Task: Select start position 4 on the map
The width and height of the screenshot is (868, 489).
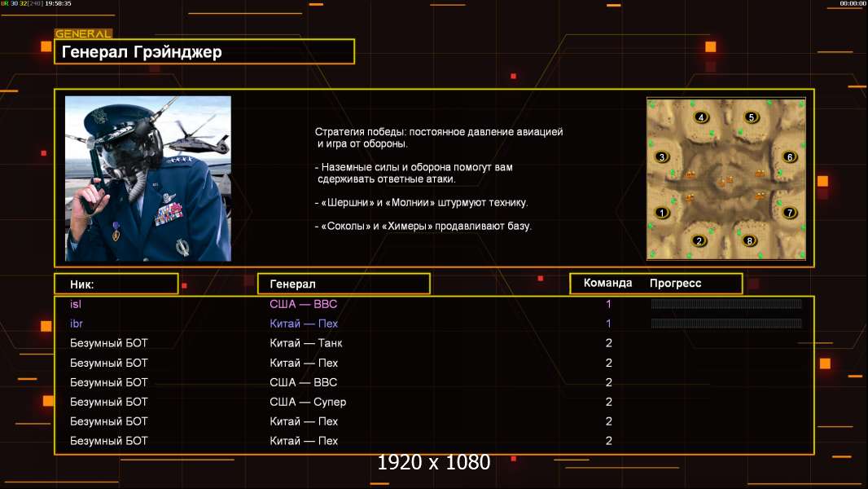Action: (701, 117)
